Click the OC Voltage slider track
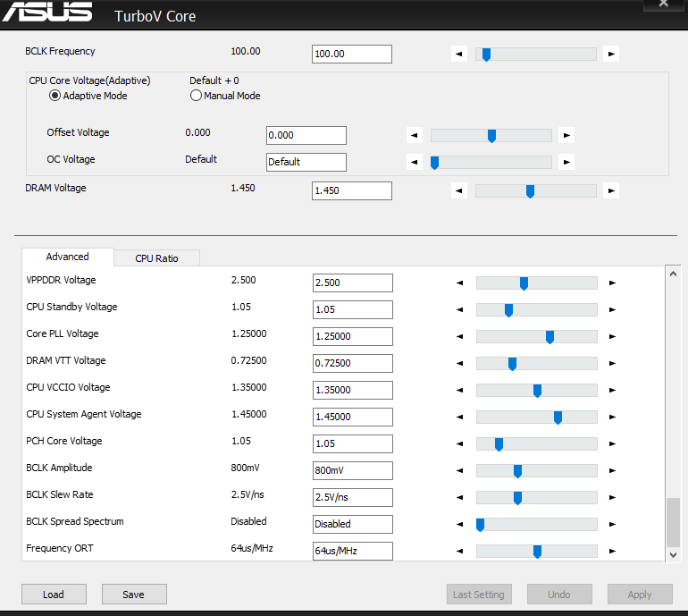This screenshot has height=616, width=688. [491, 163]
